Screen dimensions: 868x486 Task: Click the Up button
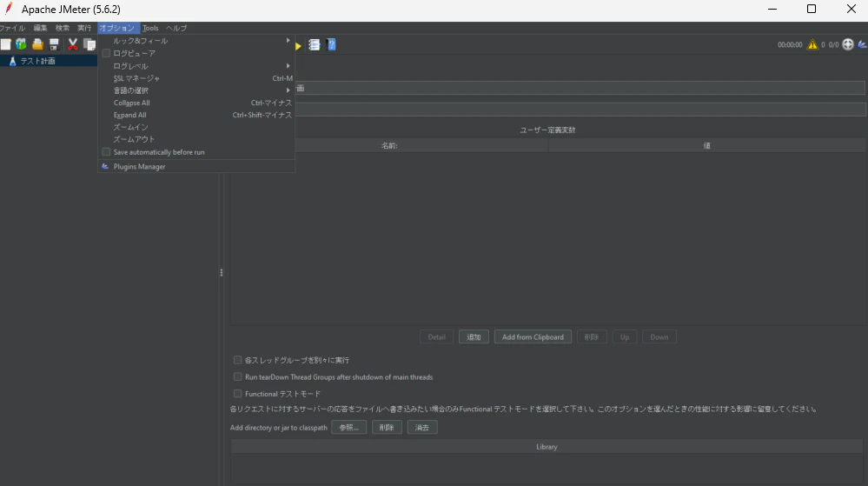pos(625,337)
